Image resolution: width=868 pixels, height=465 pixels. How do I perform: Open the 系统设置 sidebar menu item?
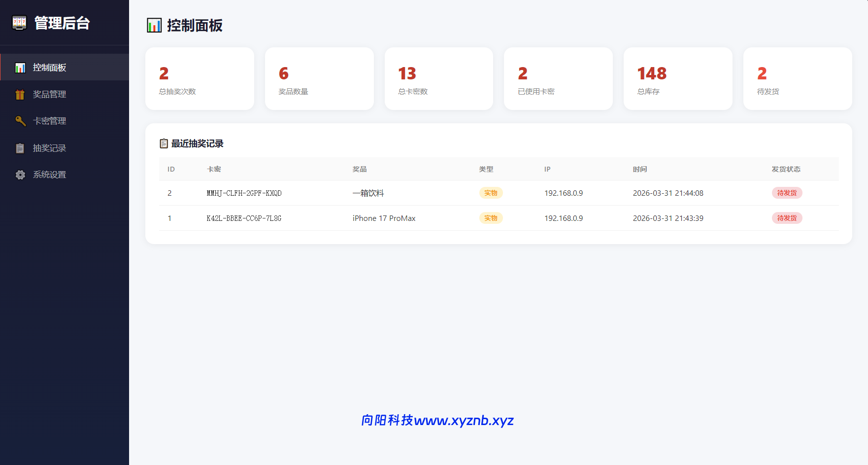(x=49, y=175)
